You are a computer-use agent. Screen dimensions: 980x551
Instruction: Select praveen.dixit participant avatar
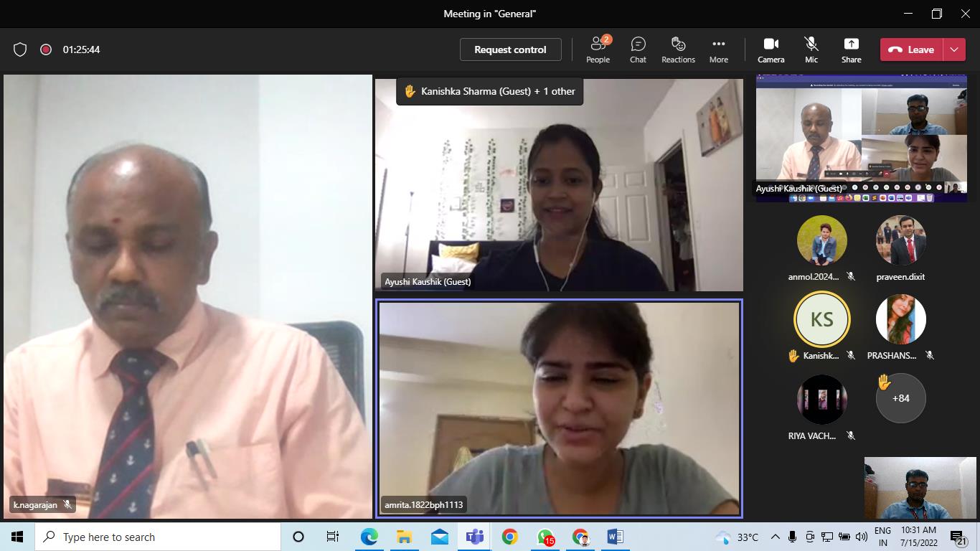point(900,241)
